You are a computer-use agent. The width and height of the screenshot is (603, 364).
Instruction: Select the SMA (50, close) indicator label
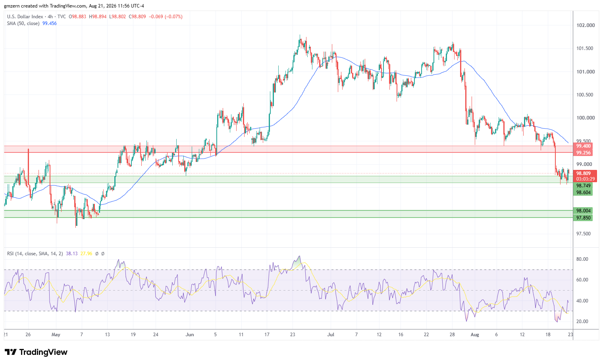(23, 23)
